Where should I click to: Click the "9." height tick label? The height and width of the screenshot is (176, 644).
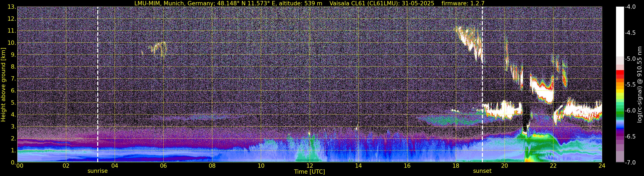(x=13, y=55)
